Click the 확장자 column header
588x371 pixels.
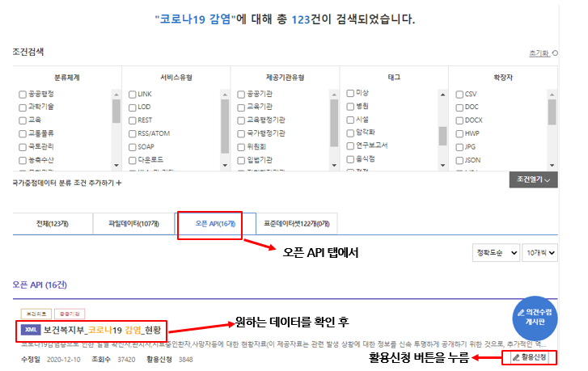point(502,78)
